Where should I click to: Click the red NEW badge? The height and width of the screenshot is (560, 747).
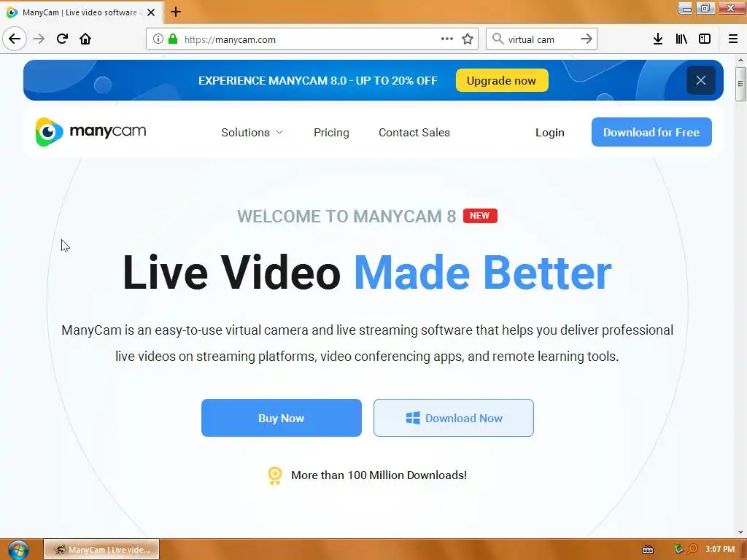click(480, 216)
